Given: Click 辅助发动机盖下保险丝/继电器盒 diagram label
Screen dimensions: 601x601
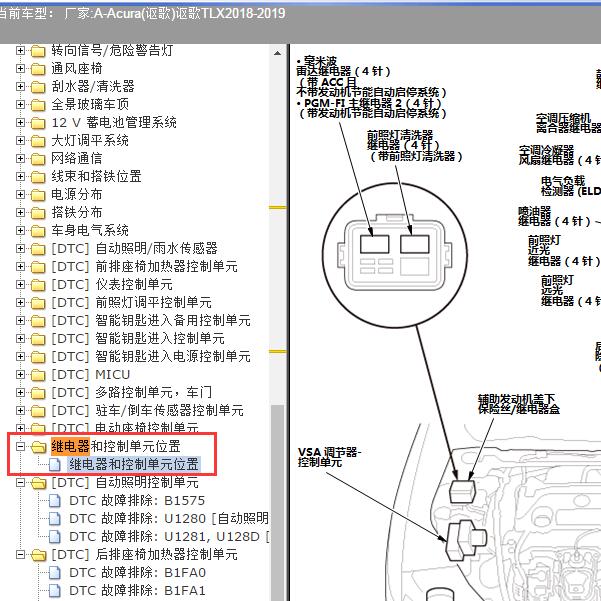Looking at the screenshot, I should pos(519,404).
